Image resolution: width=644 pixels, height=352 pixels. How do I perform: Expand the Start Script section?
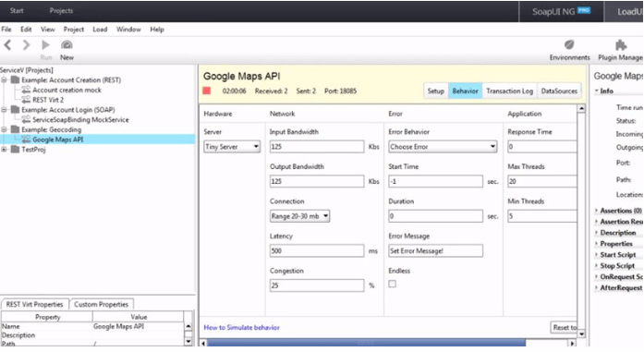(x=596, y=255)
